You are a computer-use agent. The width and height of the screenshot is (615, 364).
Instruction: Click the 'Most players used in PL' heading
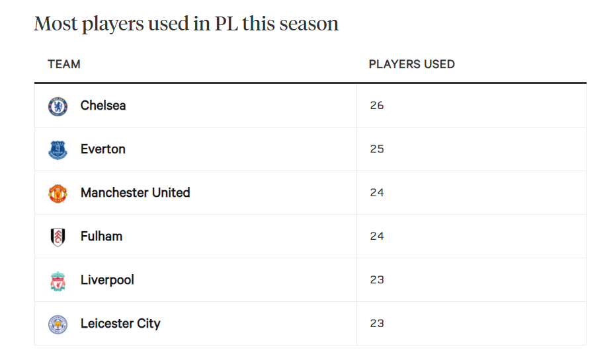click(x=186, y=24)
